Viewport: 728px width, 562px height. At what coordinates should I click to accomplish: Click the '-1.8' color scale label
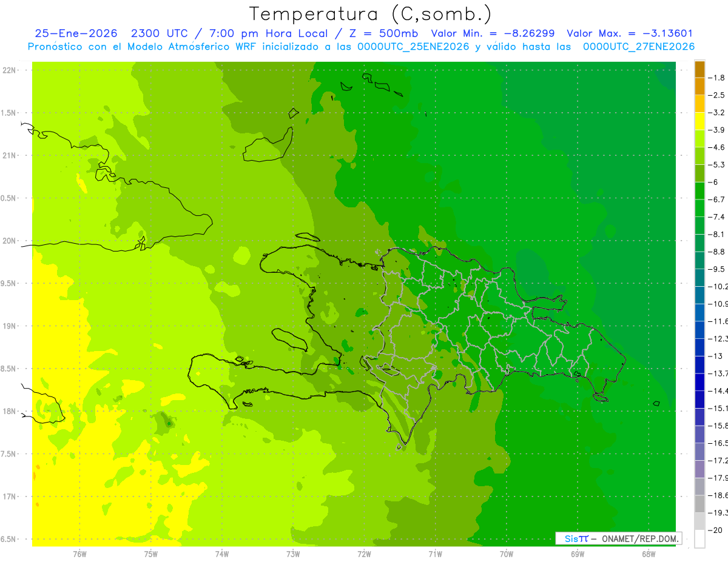717,78
